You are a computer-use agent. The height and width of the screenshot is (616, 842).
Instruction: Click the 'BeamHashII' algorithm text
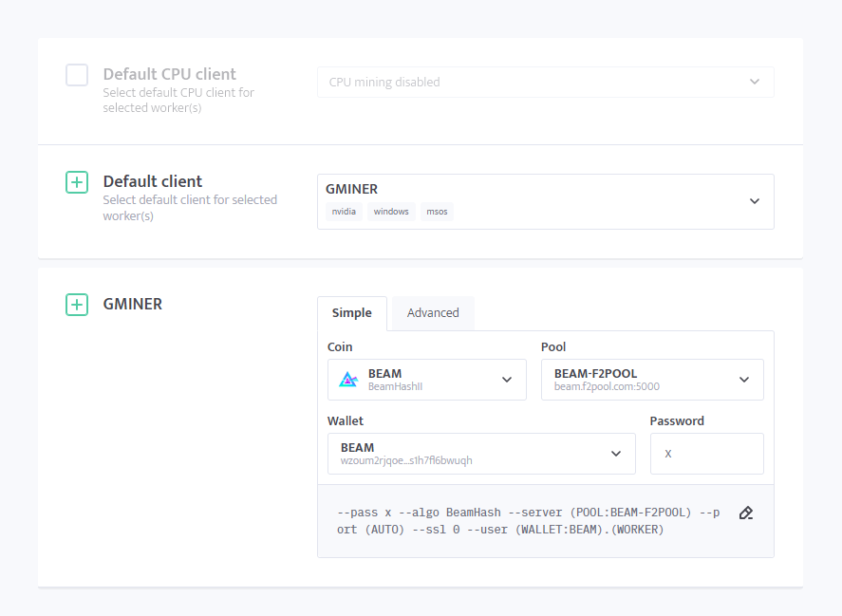pyautogui.click(x=395, y=386)
